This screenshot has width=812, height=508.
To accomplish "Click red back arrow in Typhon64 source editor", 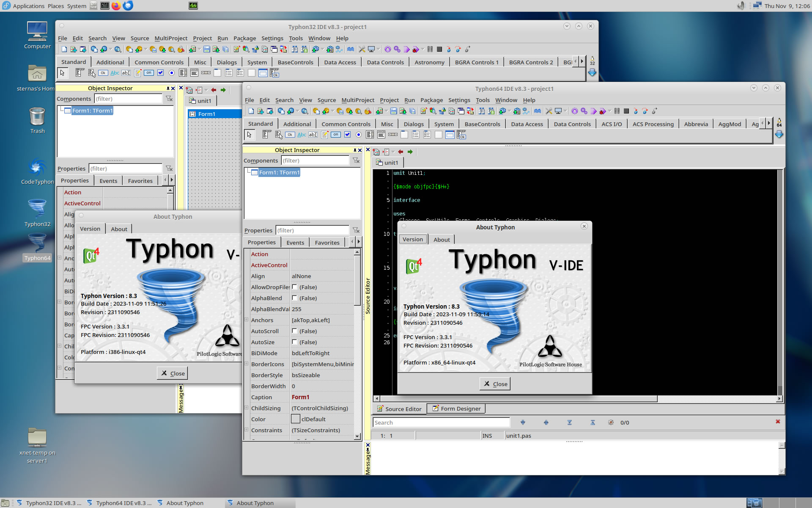I will click(x=400, y=152).
